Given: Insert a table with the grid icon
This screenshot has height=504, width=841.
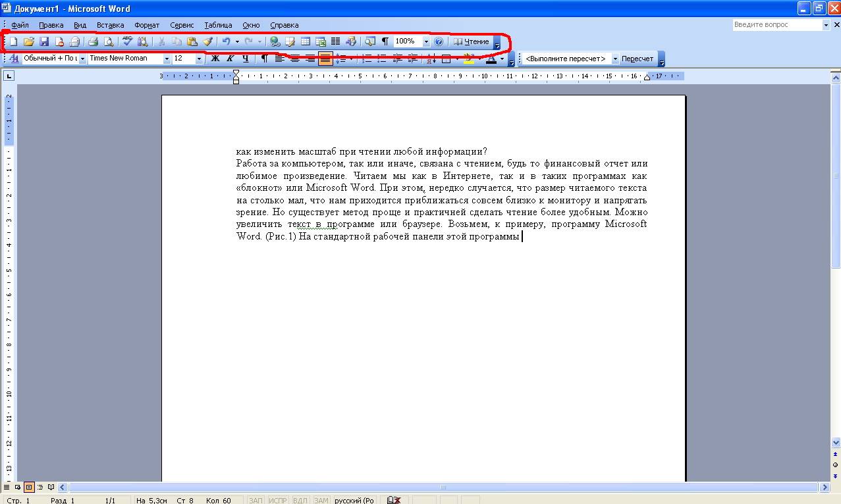Looking at the screenshot, I should click(305, 41).
